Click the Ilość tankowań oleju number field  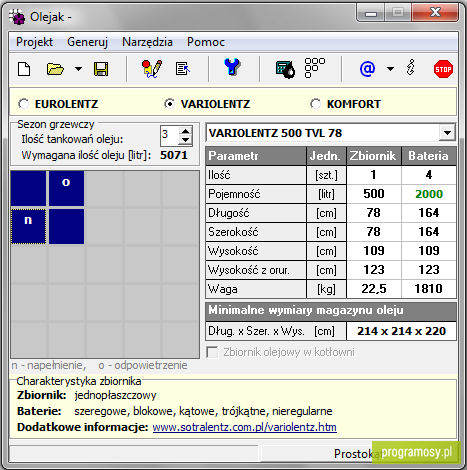[170, 136]
